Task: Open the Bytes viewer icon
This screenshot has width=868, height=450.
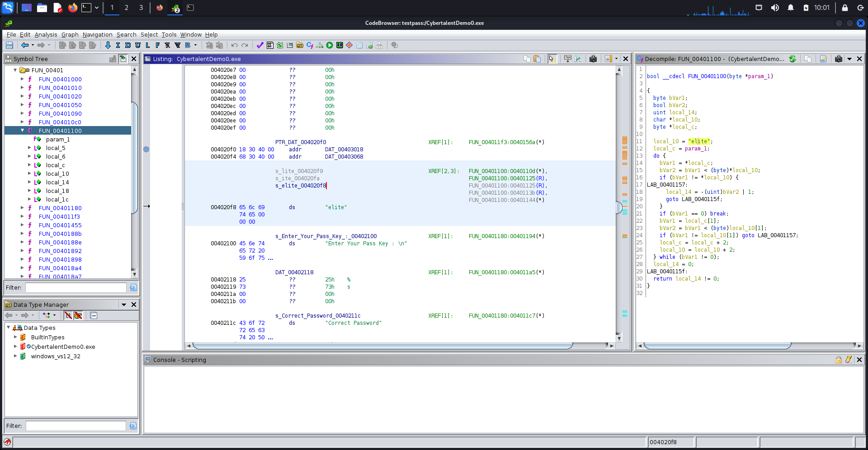Action: [x=270, y=45]
